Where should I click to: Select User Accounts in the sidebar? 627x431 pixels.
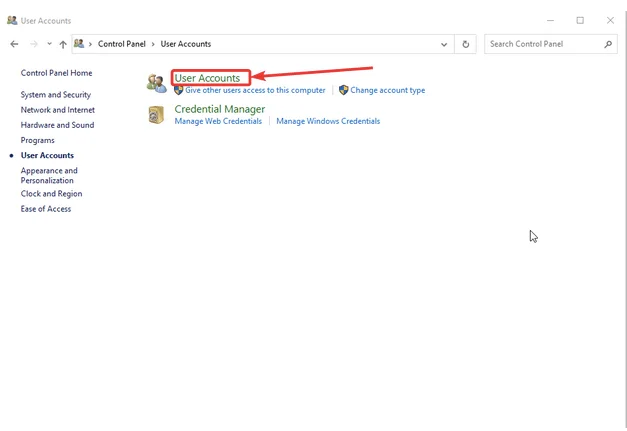pos(47,155)
